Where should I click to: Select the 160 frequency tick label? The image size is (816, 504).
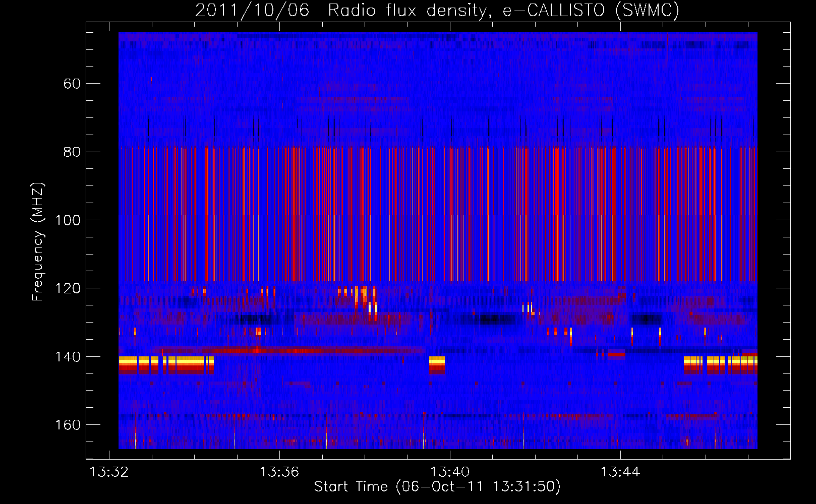coord(68,425)
